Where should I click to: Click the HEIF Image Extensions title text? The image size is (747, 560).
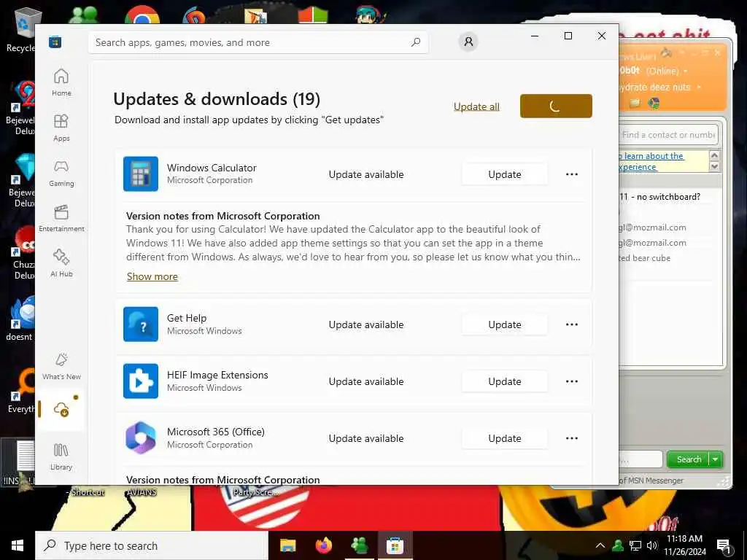(217, 375)
